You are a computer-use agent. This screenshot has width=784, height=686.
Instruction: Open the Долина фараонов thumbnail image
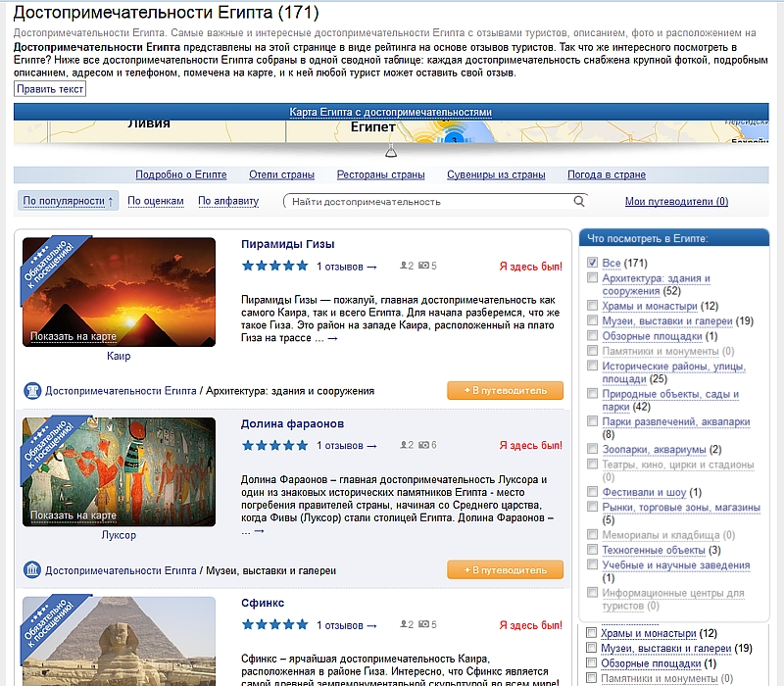pyautogui.click(x=119, y=471)
